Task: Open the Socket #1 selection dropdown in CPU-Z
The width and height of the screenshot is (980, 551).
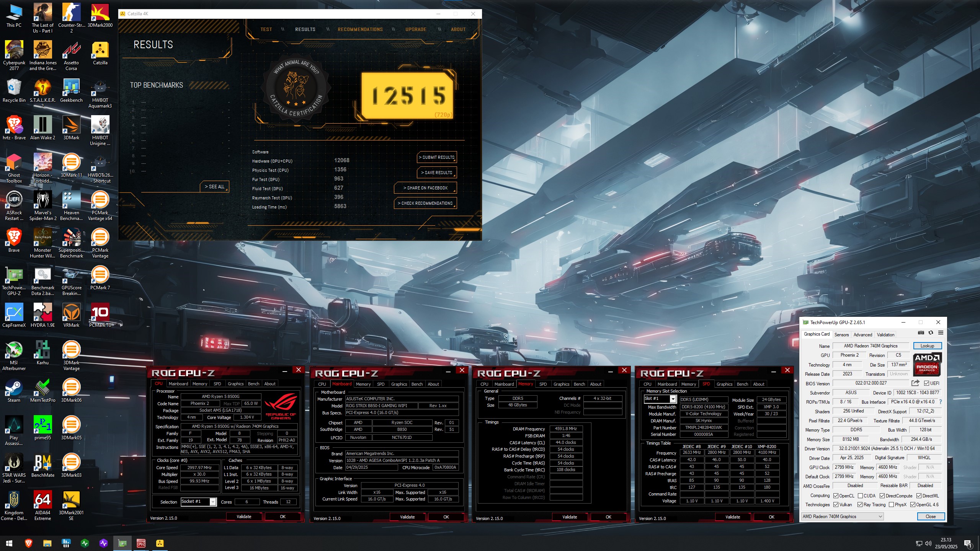Action: click(x=198, y=502)
